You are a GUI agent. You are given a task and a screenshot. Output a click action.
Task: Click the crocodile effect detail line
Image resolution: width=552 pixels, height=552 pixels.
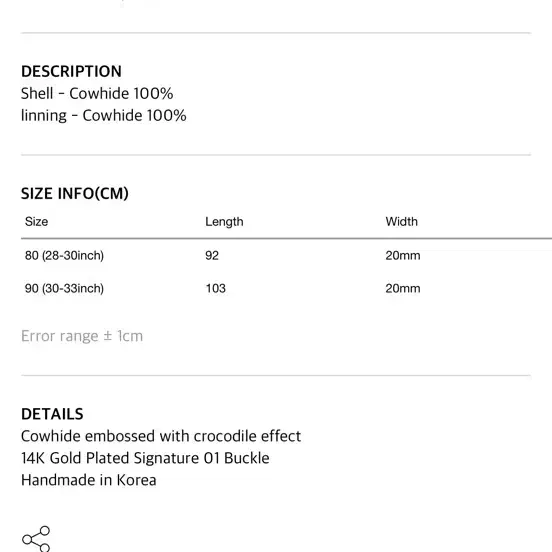161,436
